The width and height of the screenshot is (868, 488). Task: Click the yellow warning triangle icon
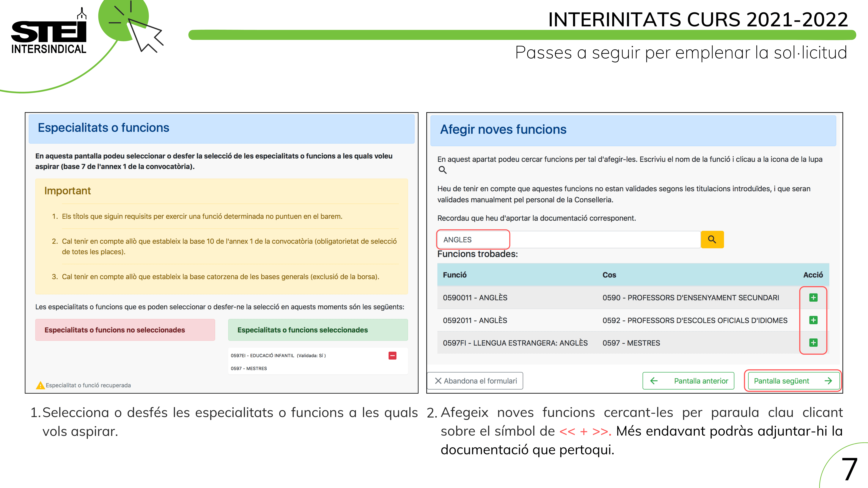[x=40, y=385]
